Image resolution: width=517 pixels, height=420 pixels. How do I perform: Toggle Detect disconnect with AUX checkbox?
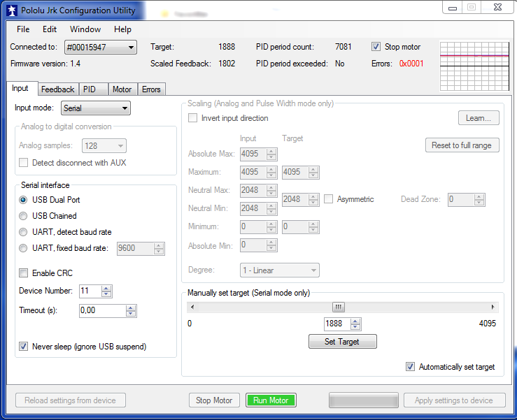pyautogui.click(x=23, y=163)
